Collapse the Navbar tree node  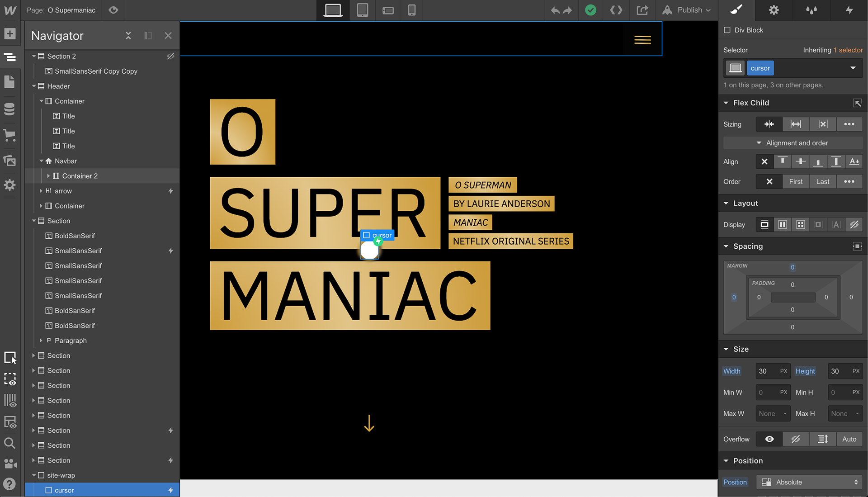pos(41,161)
